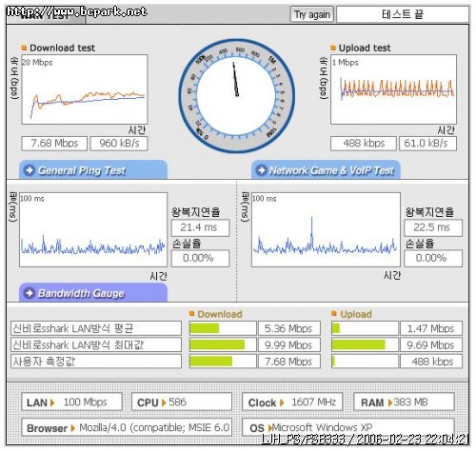Select the 0.00% loss under 22.5 ms
Screen dimensions: 476x451
pos(433,258)
